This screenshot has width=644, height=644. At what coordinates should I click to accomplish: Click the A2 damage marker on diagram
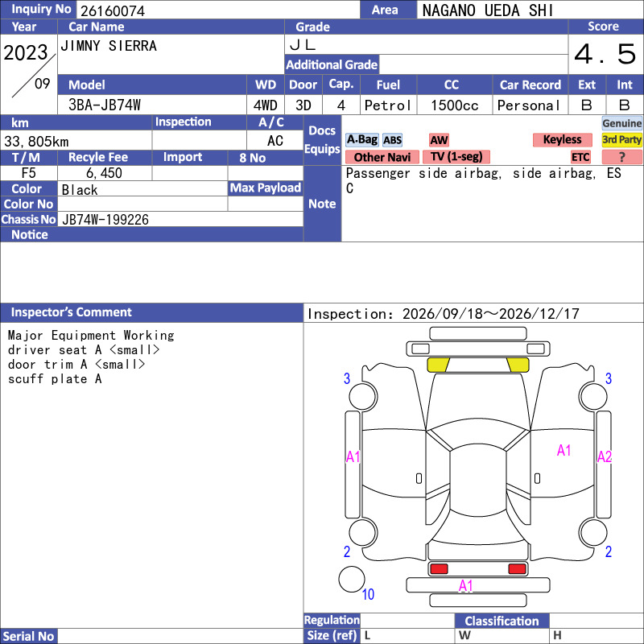605,456
